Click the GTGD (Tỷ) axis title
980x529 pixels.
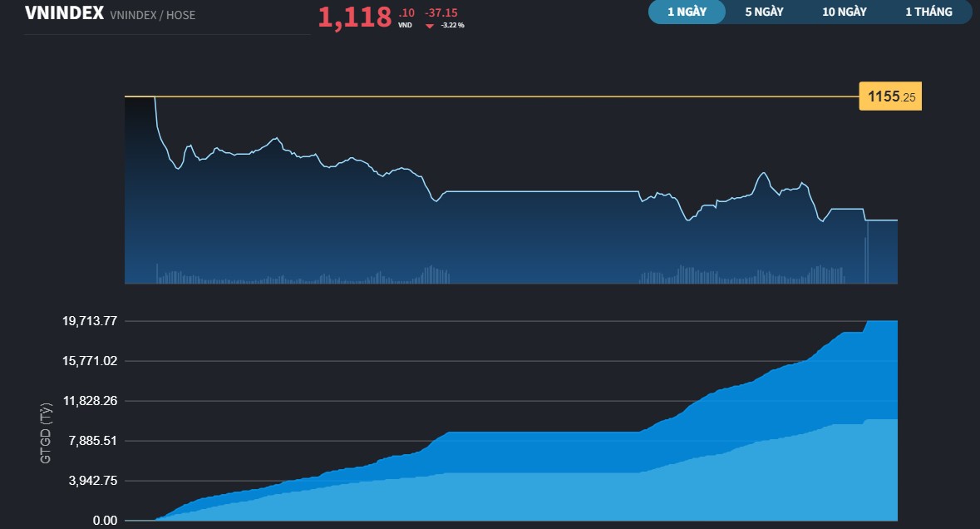(x=46, y=433)
